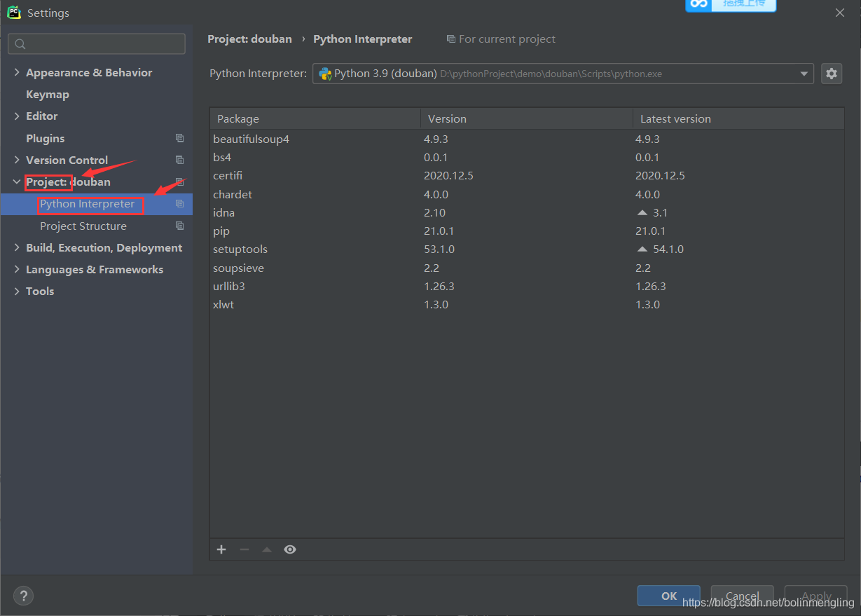The height and width of the screenshot is (616, 861).
Task: Click Languages & Frameworks tree item
Action: point(95,269)
